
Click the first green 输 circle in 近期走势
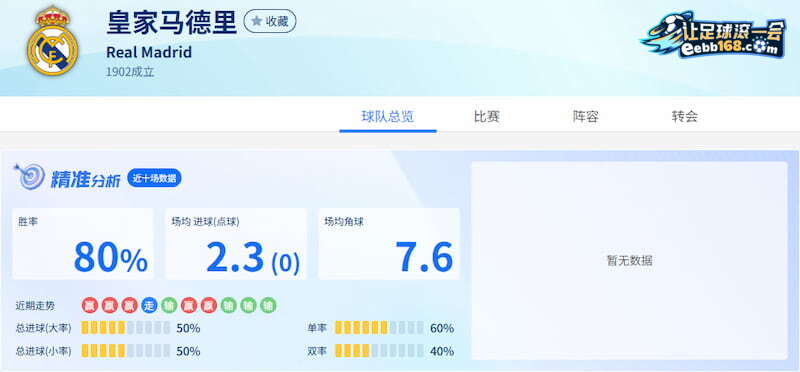coord(169,306)
